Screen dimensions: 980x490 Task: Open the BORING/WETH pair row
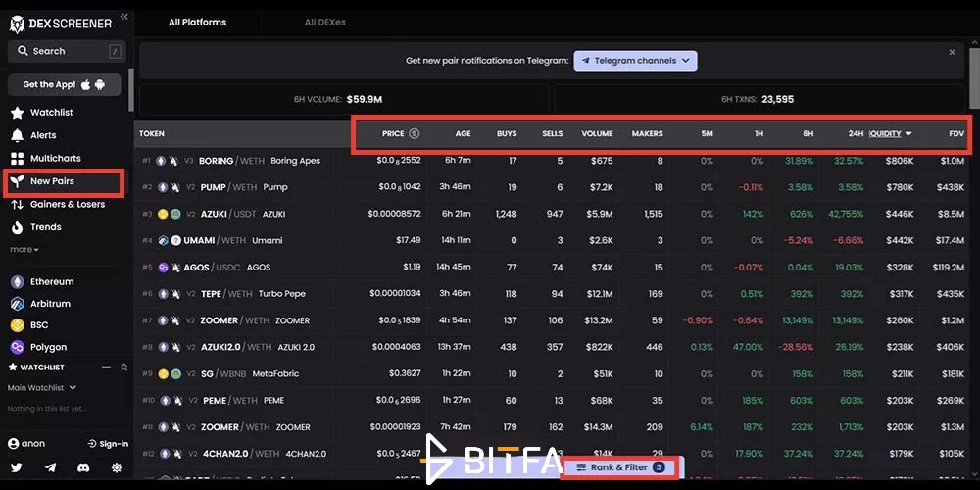(552, 161)
